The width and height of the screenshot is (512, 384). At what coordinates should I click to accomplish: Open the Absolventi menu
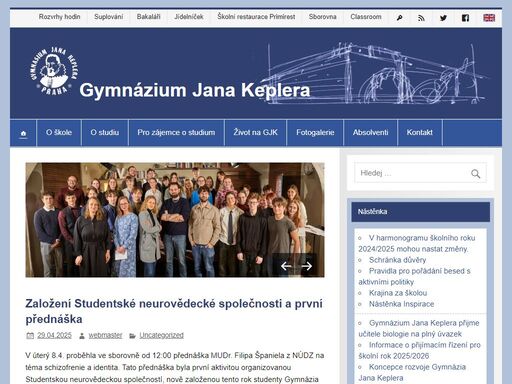click(370, 133)
